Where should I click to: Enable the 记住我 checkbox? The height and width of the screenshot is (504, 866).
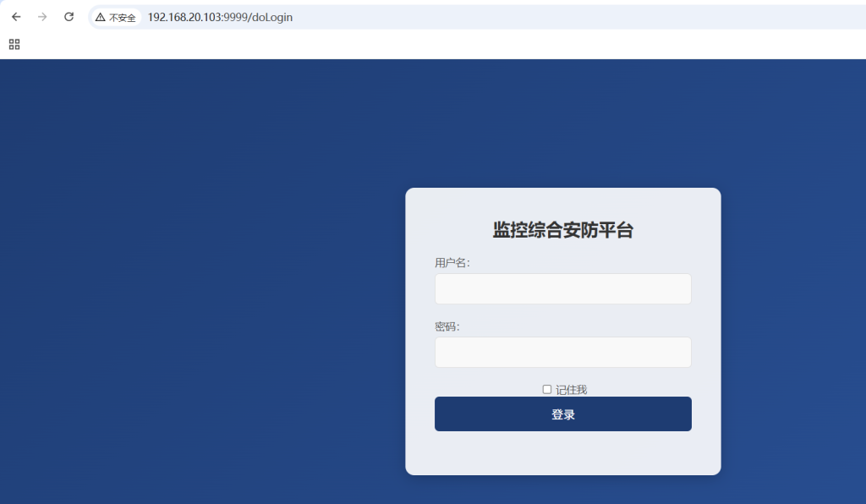(547, 389)
